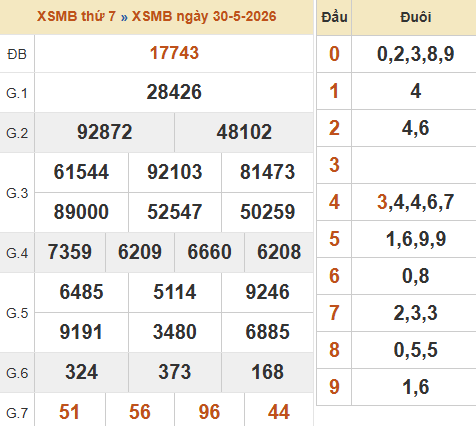
Task: Click the G.1 prize number 28426
Action: (174, 92)
